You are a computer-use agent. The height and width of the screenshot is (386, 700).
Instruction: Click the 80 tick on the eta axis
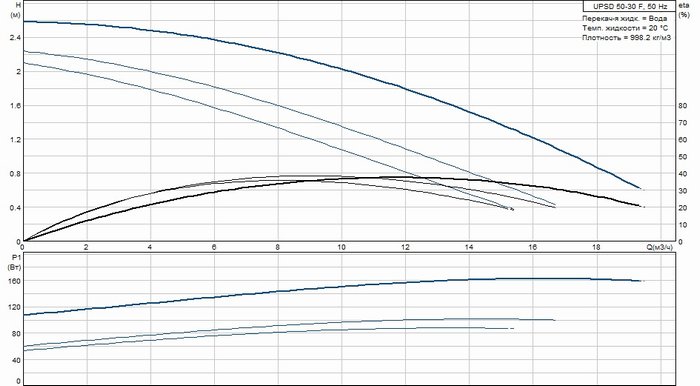682,105
